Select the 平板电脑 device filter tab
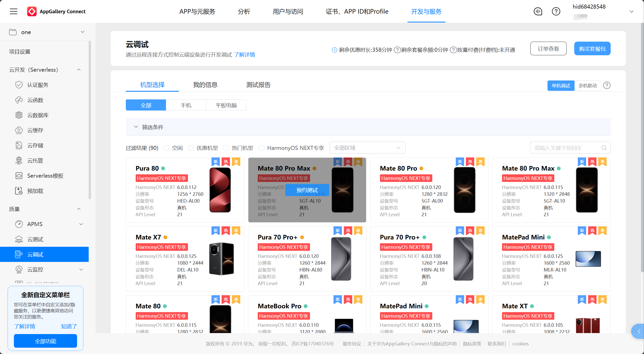This screenshot has height=354, width=644. click(x=226, y=105)
